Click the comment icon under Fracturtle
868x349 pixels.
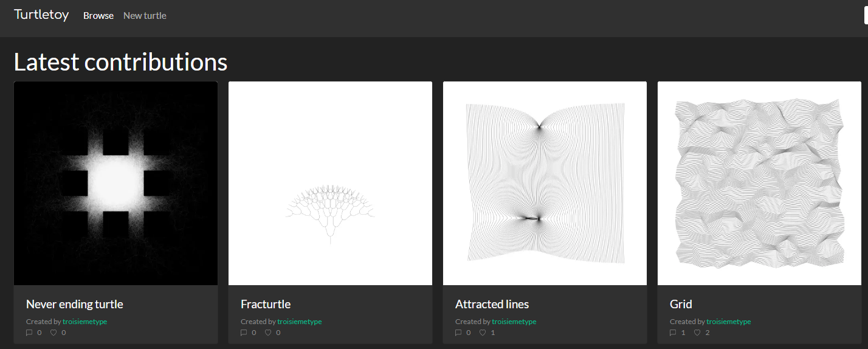(244, 333)
